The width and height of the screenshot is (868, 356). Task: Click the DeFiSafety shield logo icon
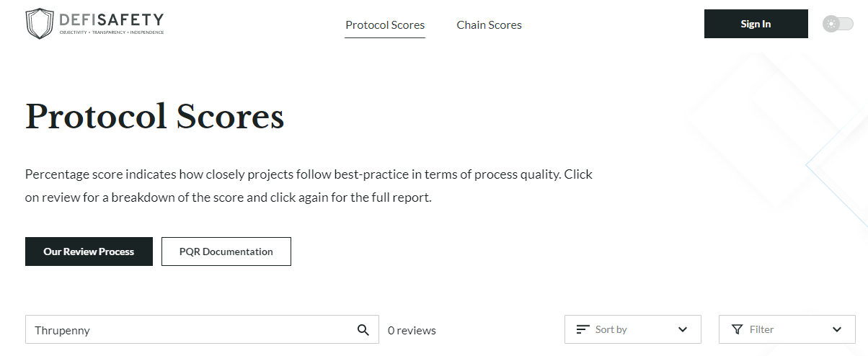point(40,24)
